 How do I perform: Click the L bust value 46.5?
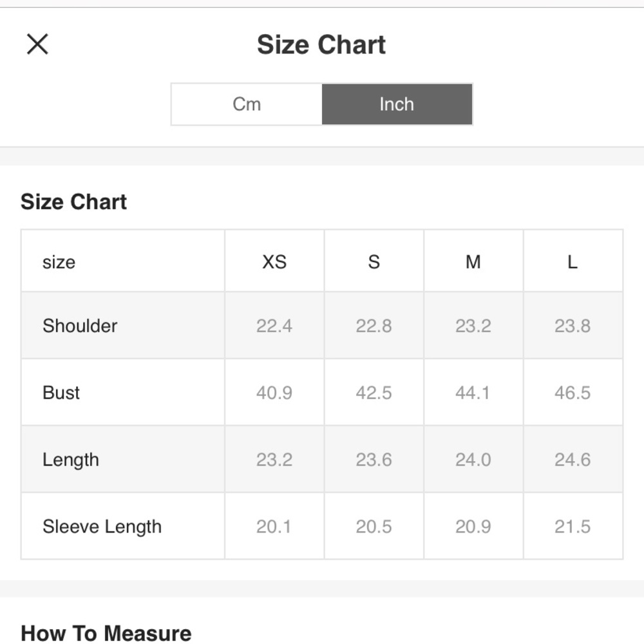[573, 393]
